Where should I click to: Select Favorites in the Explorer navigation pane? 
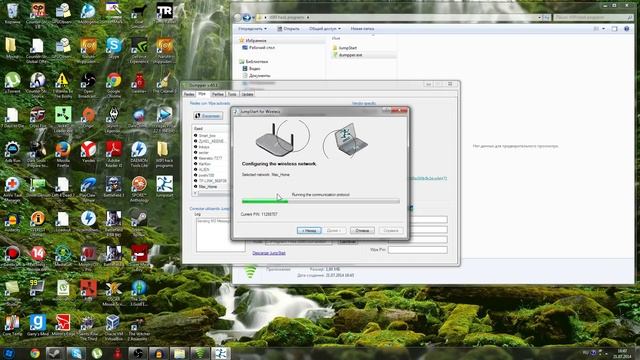tap(253, 40)
